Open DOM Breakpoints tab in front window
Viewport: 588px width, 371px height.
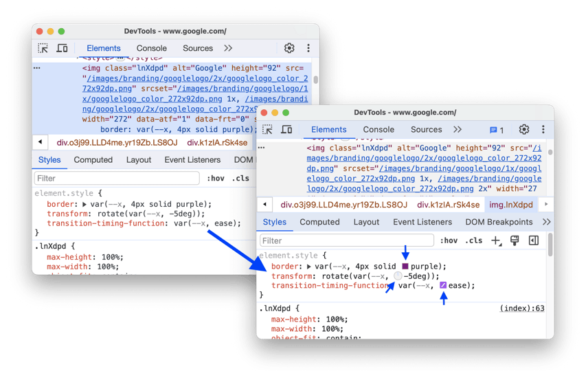(x=499, y=222)
